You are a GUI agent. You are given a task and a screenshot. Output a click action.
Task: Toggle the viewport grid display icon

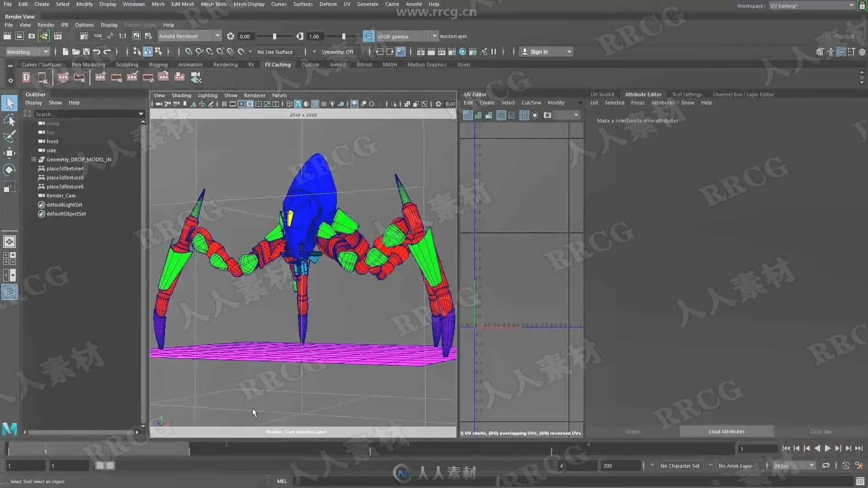click(224, 104)
